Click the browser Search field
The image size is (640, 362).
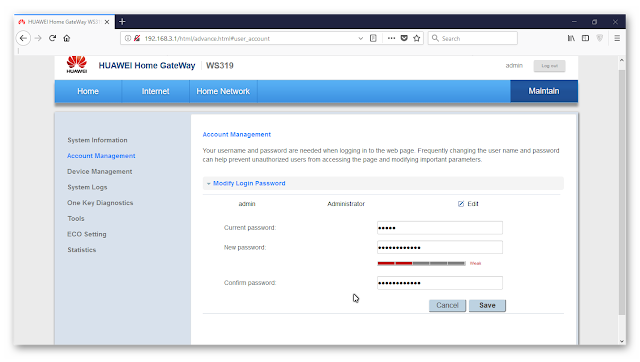pyautogui.click(x=473, y=38)
